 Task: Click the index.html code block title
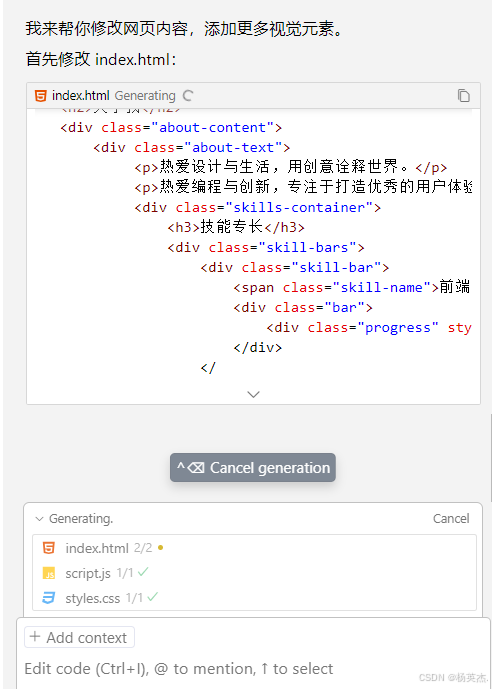point(81,95)
